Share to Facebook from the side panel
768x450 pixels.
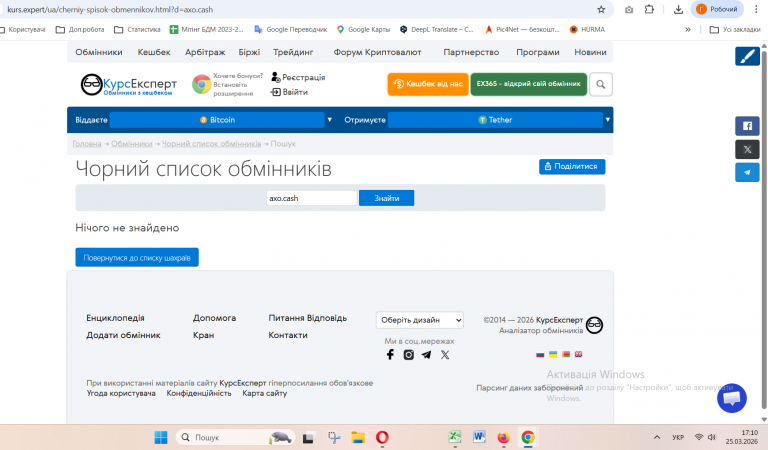pos(747,126)
